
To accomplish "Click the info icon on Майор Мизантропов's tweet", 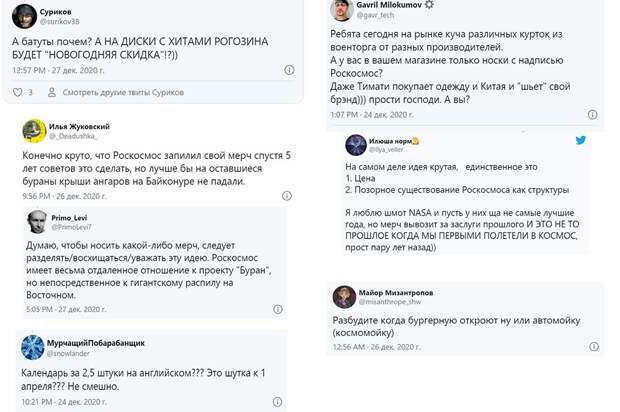I will (594, 347).
